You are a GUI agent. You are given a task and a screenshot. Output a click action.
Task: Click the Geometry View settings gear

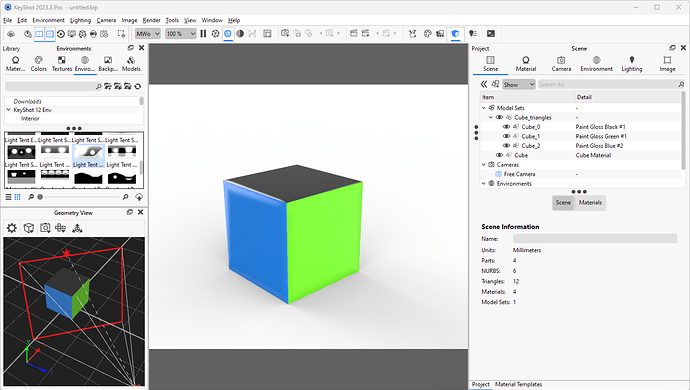point(11,228)
